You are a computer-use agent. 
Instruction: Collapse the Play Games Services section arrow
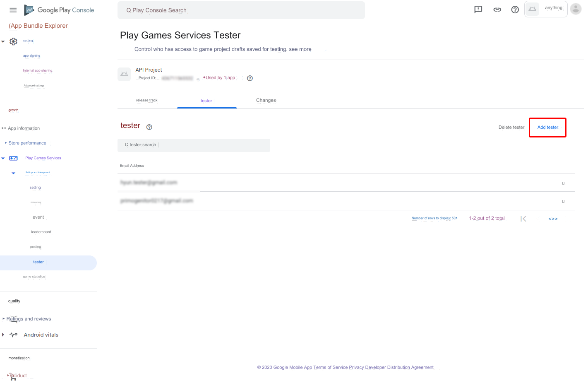(x=3, y=158)
